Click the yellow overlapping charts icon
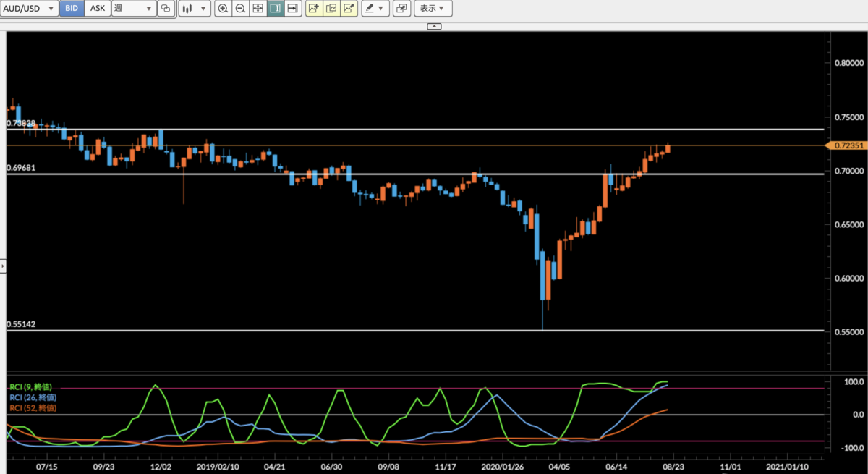This screenshot has width=868, height=474. [331, 9]
